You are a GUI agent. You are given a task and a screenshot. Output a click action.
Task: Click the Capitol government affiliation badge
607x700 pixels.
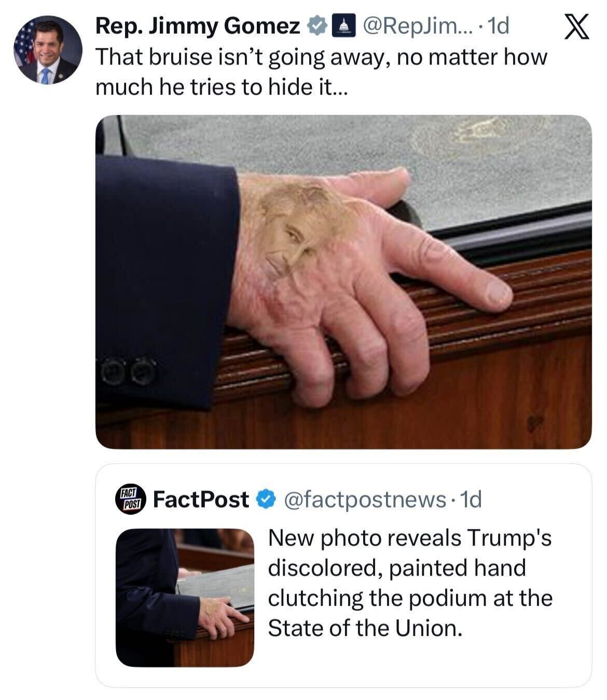click(x=340, y=26)
